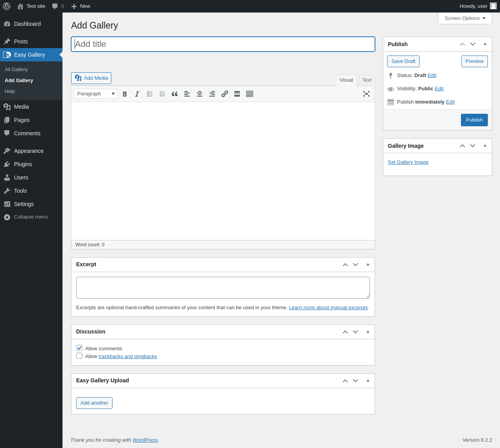
Task: Edit the Draft status
Action: coord(432,75)
